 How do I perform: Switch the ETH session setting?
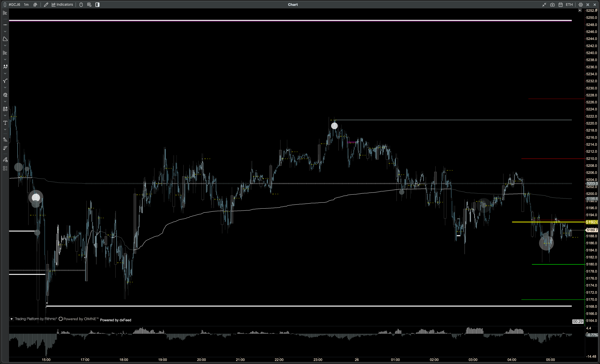coord(569,5)
